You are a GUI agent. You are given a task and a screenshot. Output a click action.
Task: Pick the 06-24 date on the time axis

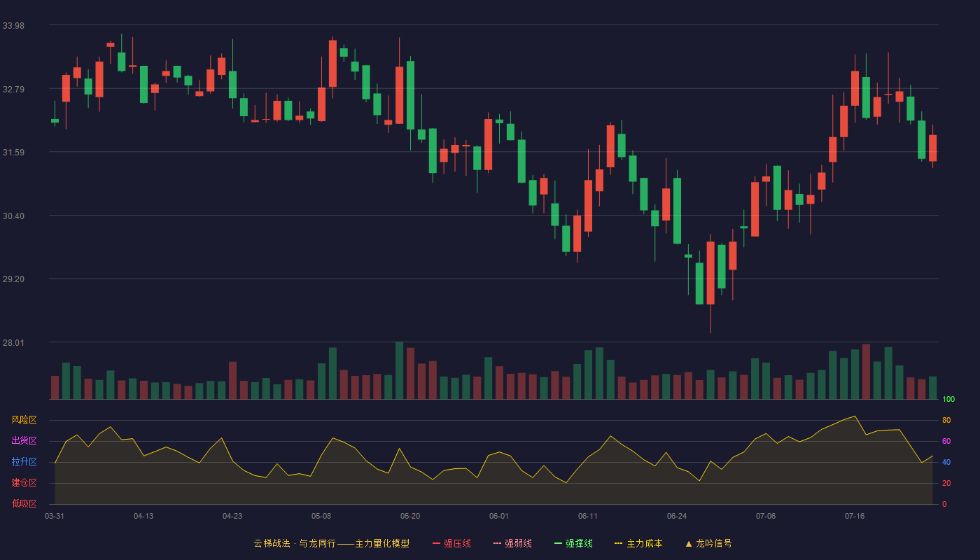click(677, 516)
